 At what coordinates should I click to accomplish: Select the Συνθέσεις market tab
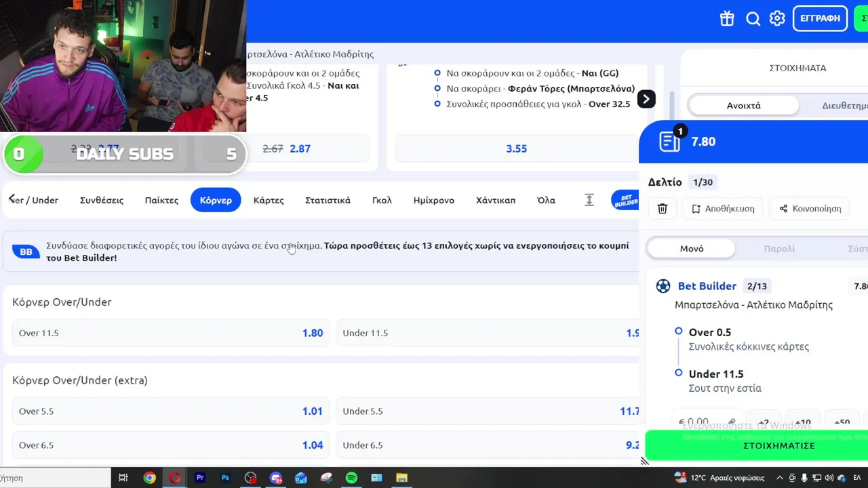(102, 200)
